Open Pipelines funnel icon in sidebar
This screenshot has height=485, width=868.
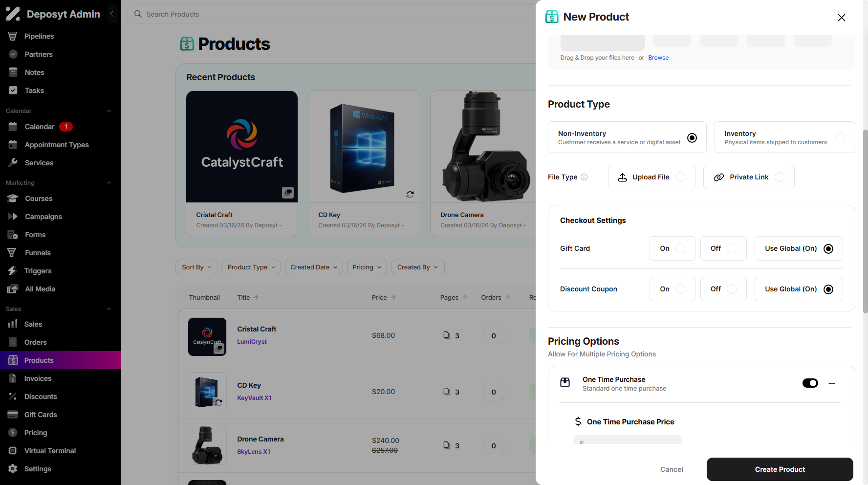[x=13, y=36]
